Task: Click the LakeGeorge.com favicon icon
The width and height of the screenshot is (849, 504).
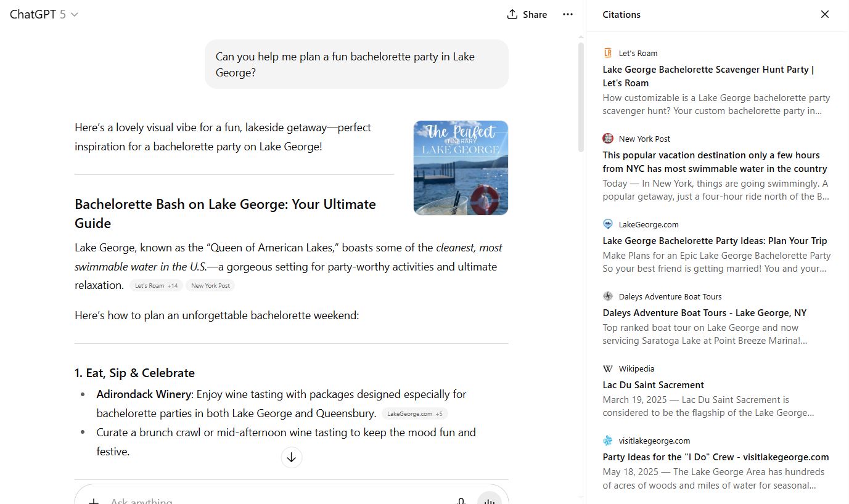Action: pyautogui.click(x=608, y=224)
